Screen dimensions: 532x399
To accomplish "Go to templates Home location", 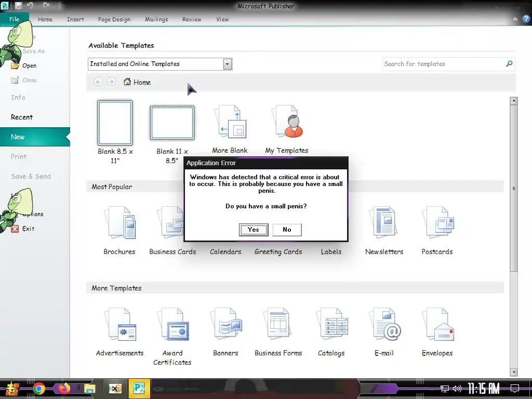I will tap(137, 82).
